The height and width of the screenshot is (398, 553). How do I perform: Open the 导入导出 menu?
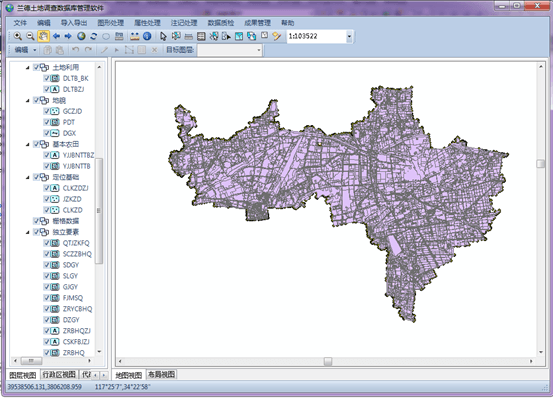(74, 23)
